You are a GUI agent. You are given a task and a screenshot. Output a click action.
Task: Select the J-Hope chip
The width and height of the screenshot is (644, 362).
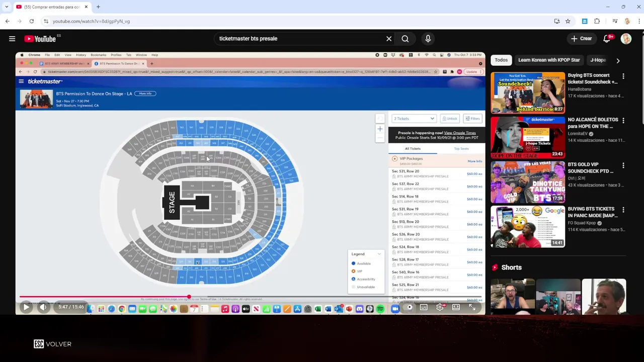tap(598, 60)
